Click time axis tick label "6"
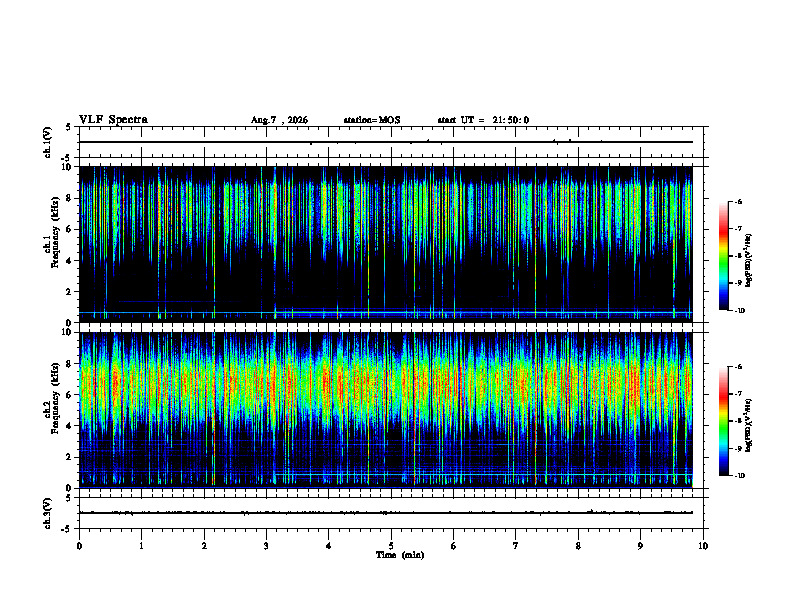Viewport: 792px width, 612px height. pos(454,546)
